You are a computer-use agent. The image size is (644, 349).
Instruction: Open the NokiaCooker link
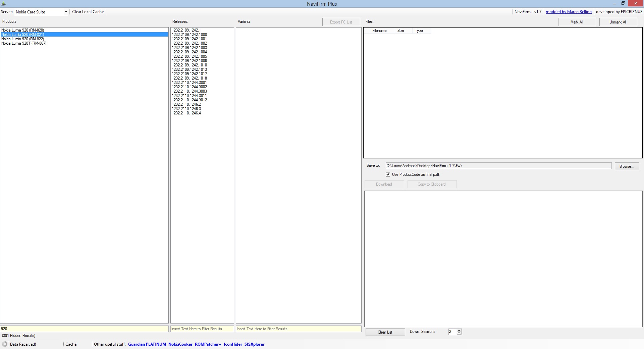(180, 344)
